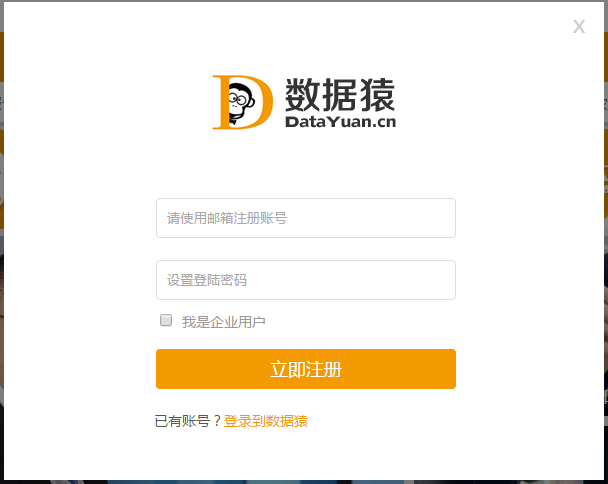Focus the email registration input field
608x484 pixels.
click(x=306, y=218)
